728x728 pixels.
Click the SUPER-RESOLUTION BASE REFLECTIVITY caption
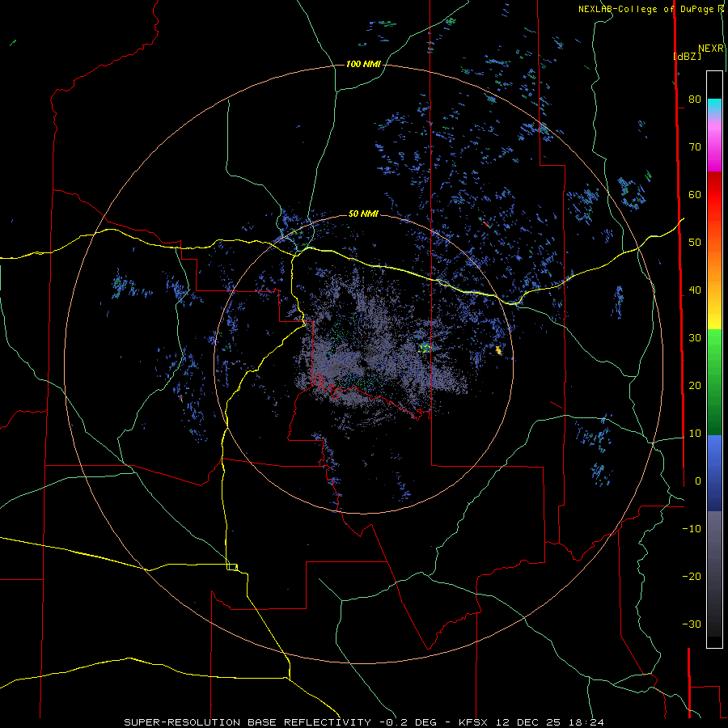[248, 722]
